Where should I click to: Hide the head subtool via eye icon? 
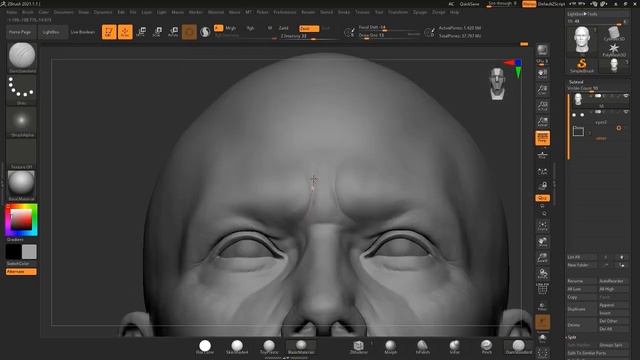626,96
